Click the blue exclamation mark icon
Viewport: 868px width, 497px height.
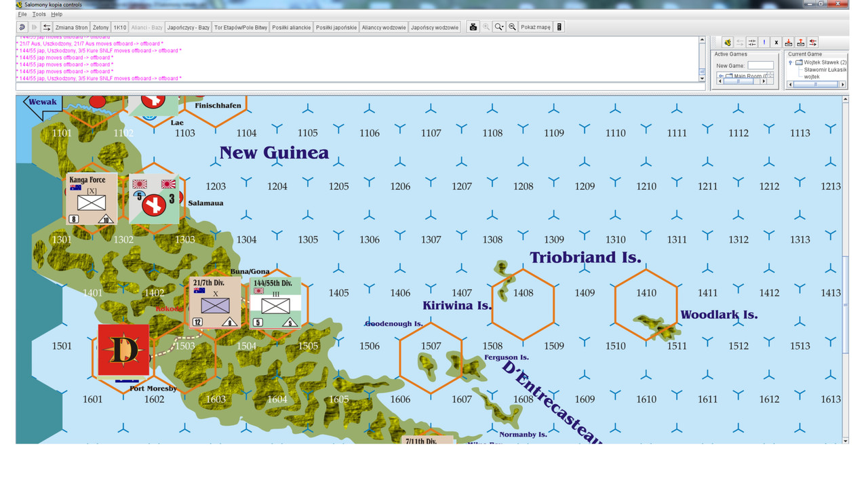tap(764, 43)
